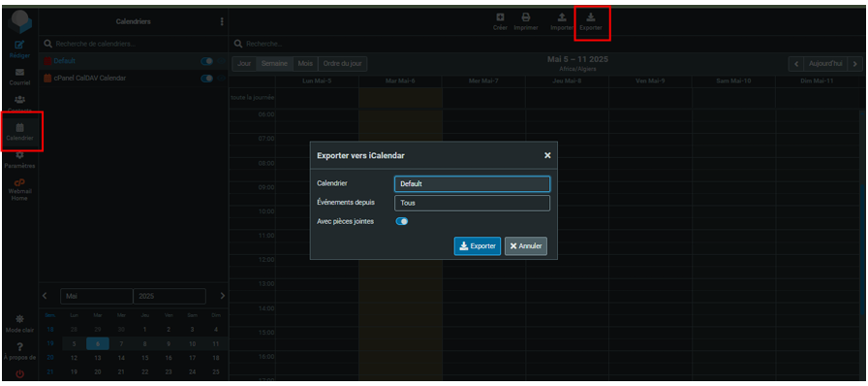Select day 25 in mini calendar
This screenshot has height=386, width=868.
(x=216, y=371)
